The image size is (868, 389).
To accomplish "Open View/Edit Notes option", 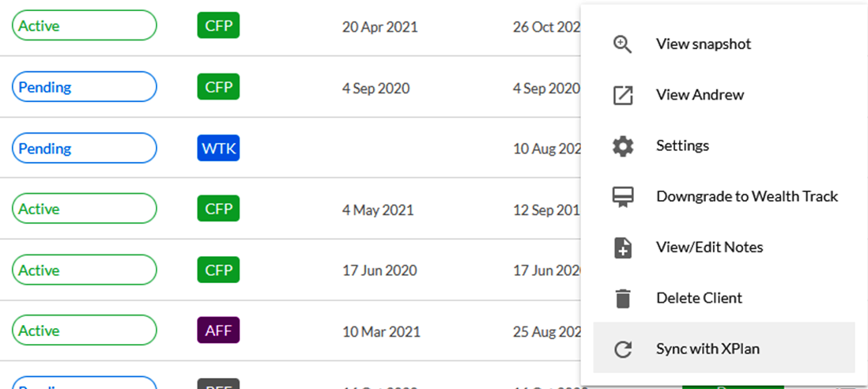I will tap(710, 247).
